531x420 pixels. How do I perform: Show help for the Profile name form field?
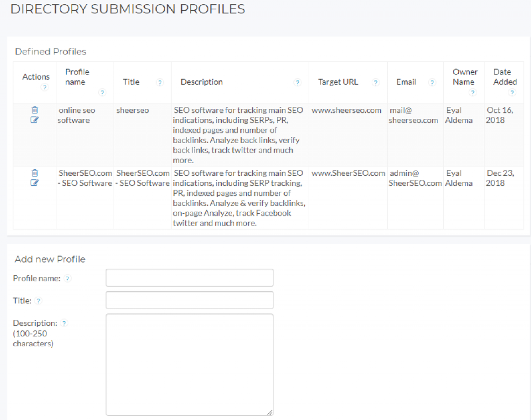pos(67,278)
